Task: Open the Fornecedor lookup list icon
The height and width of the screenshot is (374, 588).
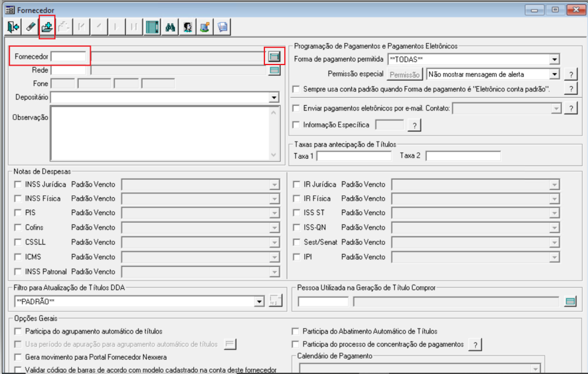Action: 275,57
